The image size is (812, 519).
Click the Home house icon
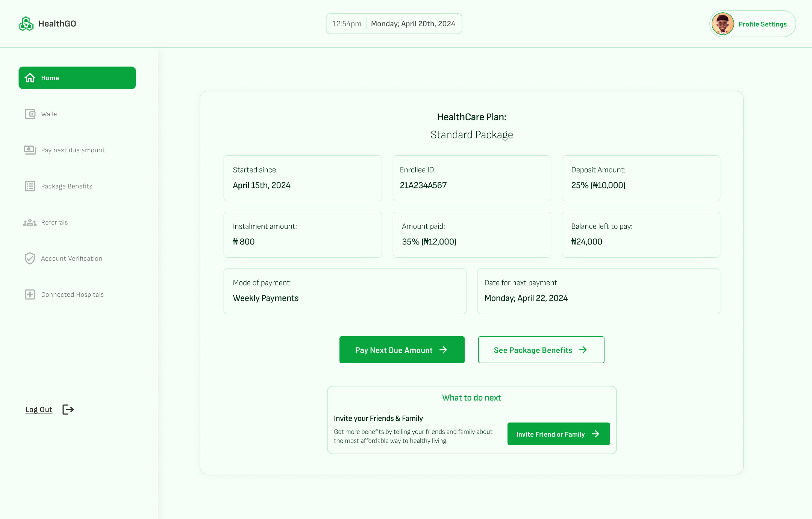pos(30,78)
